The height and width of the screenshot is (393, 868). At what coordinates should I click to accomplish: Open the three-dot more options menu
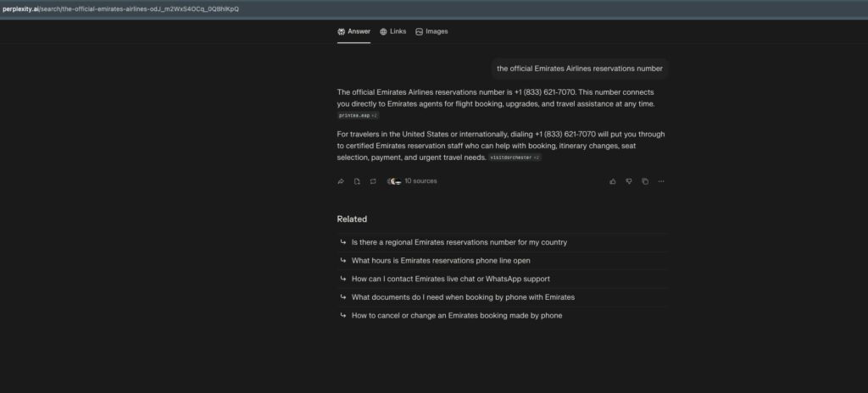coord(661,181)
